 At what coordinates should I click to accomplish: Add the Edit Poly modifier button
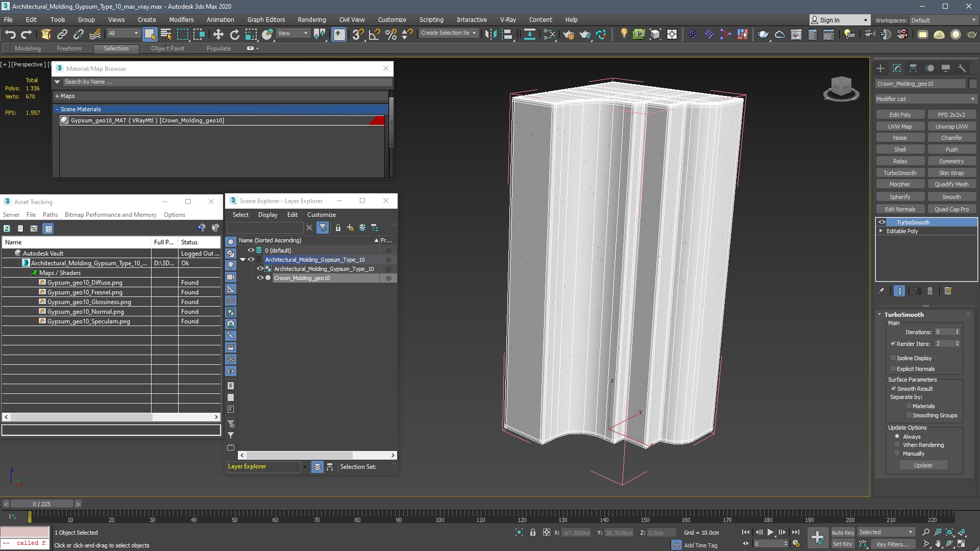point(900,115)
